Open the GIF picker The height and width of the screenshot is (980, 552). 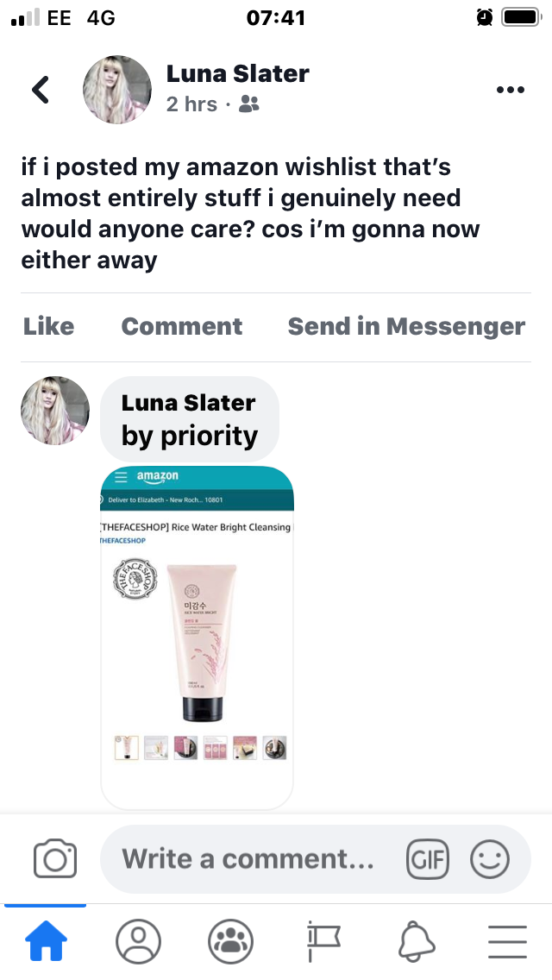click(428, 859)
